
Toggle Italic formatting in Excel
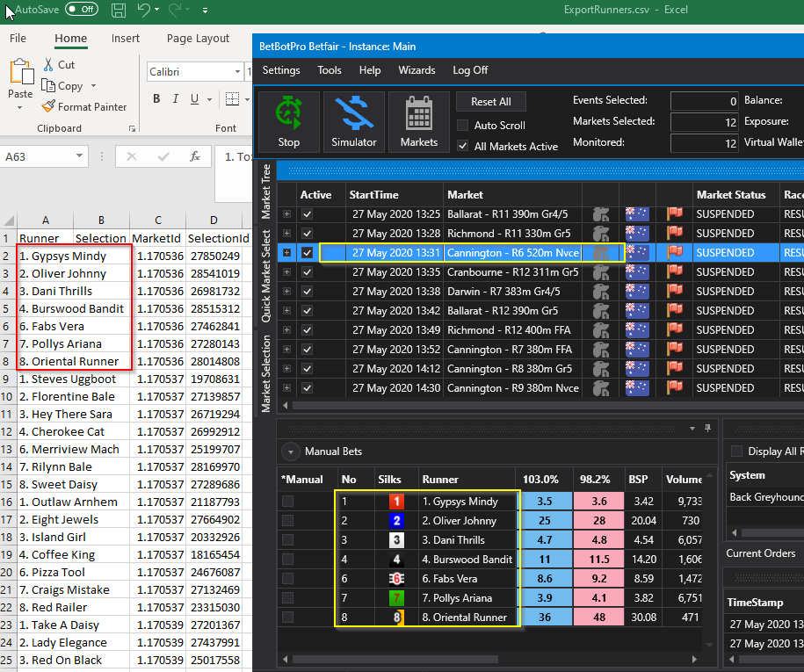pyautogui.click(x=176, y=99)
